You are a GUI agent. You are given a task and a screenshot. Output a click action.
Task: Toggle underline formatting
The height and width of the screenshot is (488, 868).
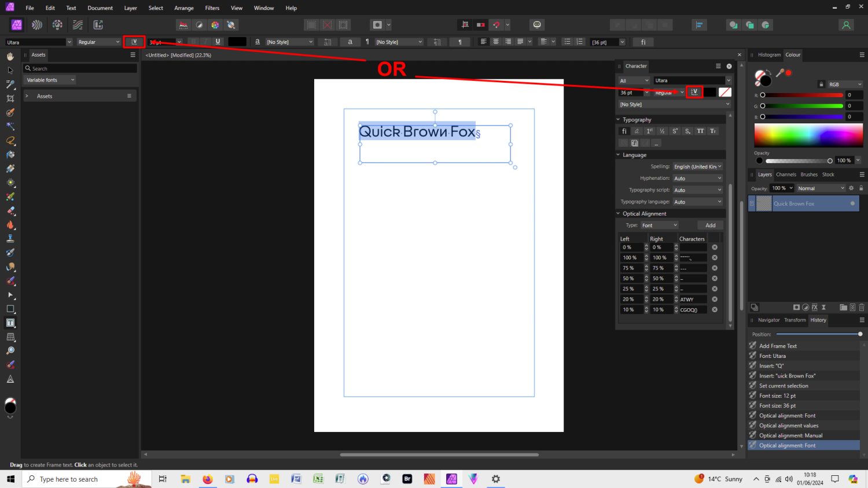(218, 42)
